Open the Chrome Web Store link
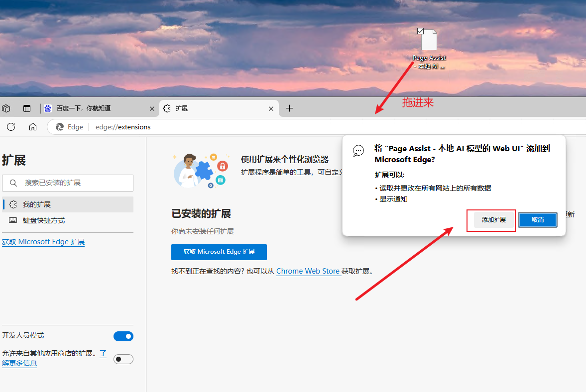Viewport: 586px width, 392px height. click(308, 271)
